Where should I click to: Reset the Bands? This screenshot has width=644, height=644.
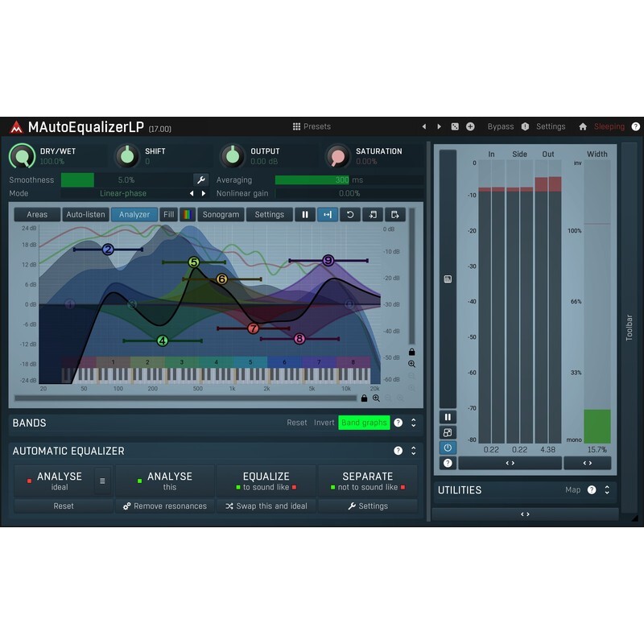pyautogui.click(x=296, y=423)
